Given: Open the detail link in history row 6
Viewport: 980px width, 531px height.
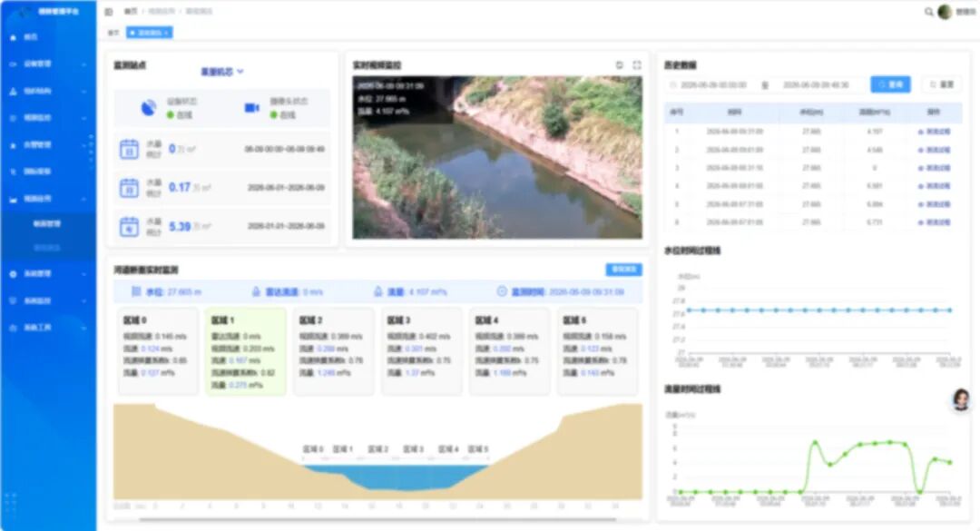Looking at the screenshot, I should 934,222.
